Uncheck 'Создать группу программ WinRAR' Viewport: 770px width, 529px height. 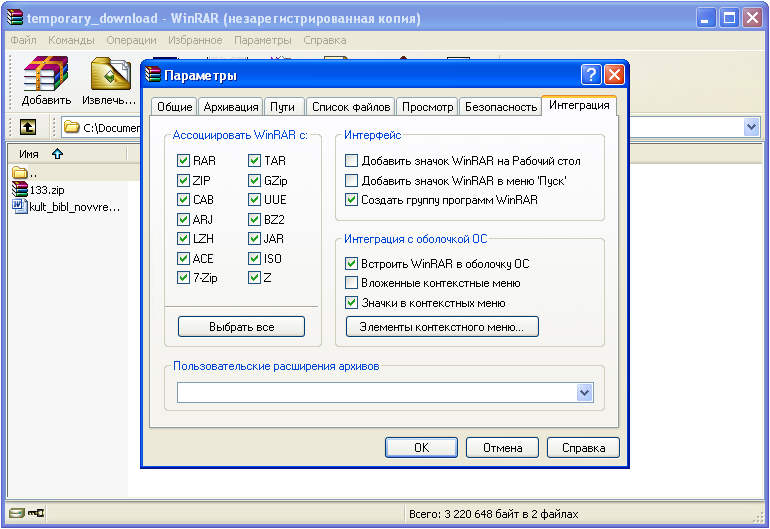pyautogui.click(x=351, y=199)
